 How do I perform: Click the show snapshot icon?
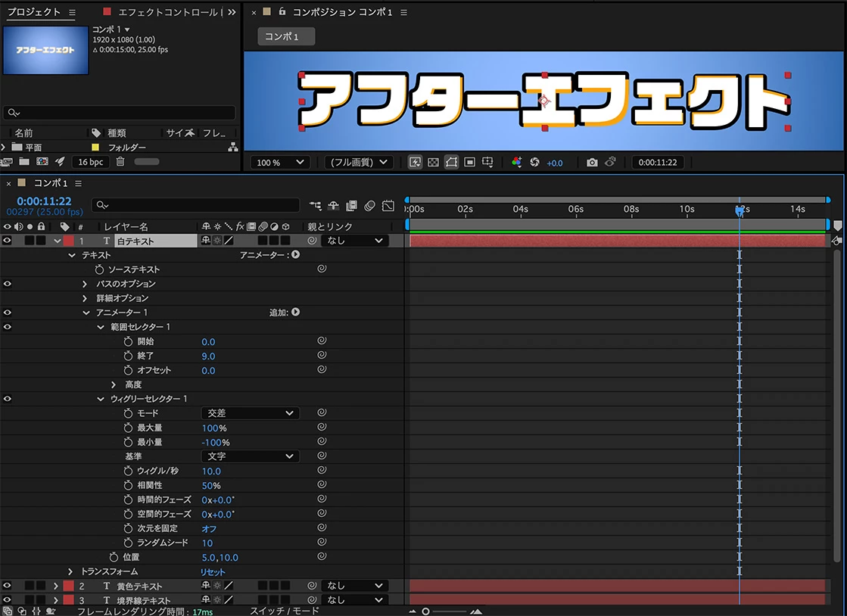pyautogui.click(x=610, y=162)
